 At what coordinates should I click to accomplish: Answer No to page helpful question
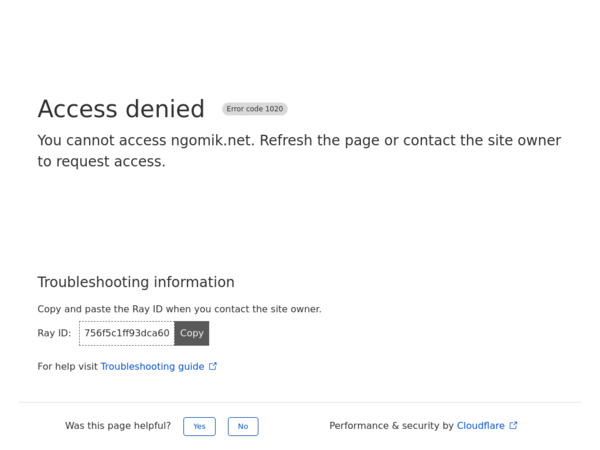click(x=243, y=426)
